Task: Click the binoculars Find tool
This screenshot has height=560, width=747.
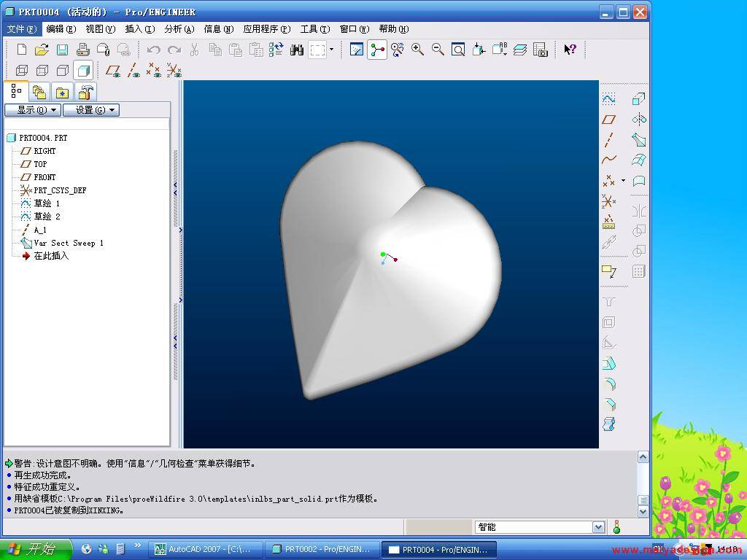Action: click(x=297, y=50)
